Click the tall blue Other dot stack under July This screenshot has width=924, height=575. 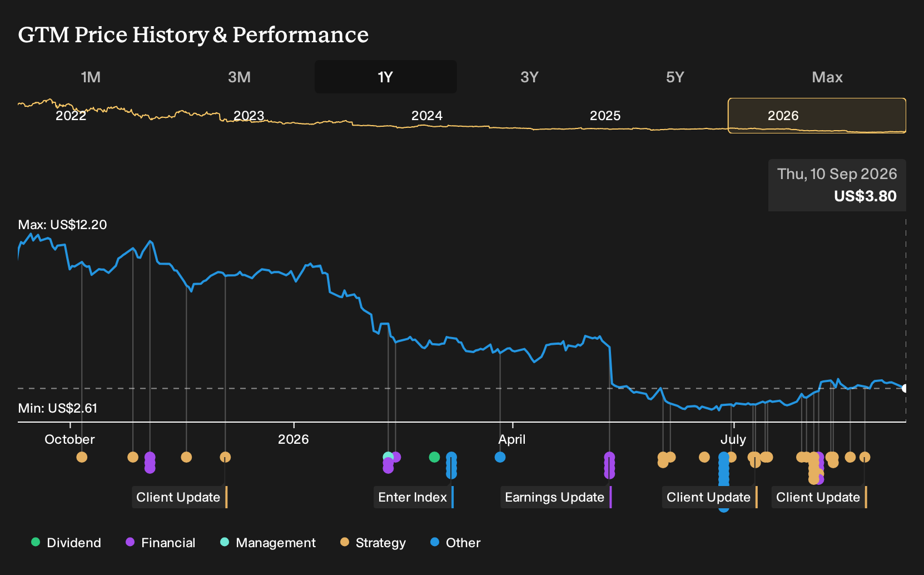pyautogui.click(x=723, y=470)
